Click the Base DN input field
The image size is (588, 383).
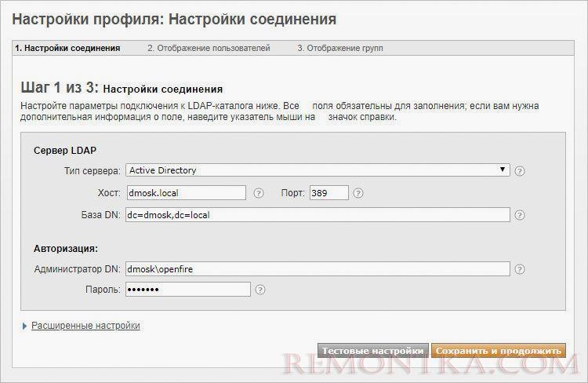click(318, 215)
